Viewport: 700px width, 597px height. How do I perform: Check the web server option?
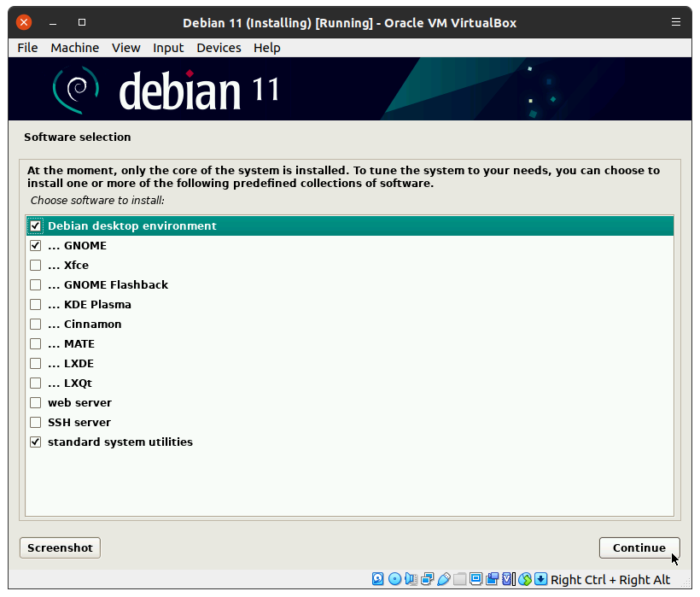[x=36, y=403]
